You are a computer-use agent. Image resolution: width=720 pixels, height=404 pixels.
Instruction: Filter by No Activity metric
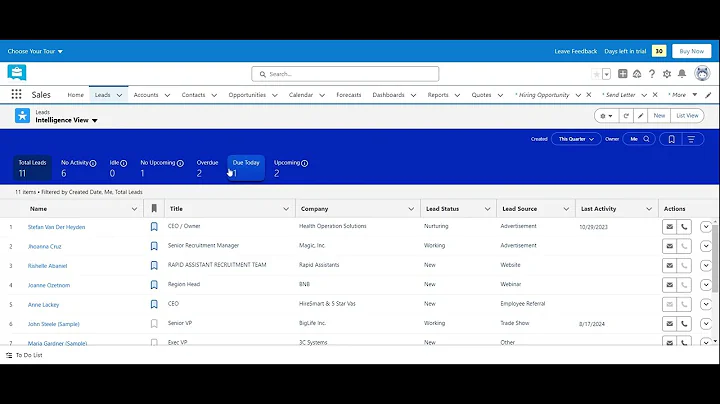pyautogui.click(x=78, y=168)
